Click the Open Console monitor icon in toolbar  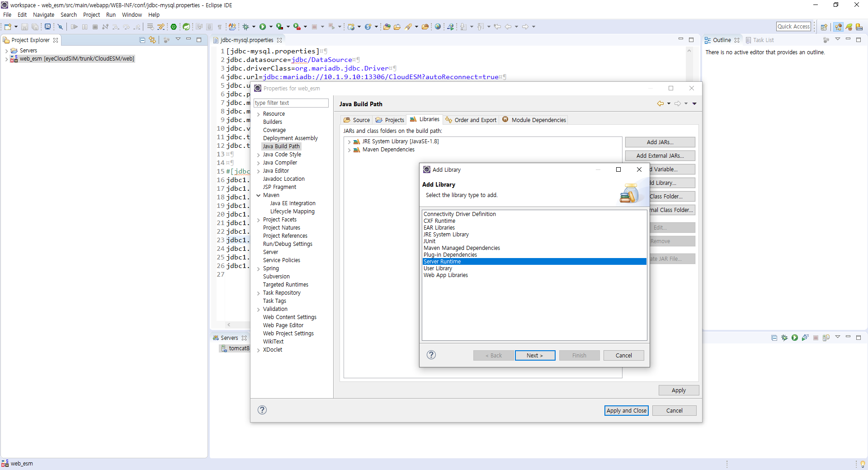click(47, 27)
